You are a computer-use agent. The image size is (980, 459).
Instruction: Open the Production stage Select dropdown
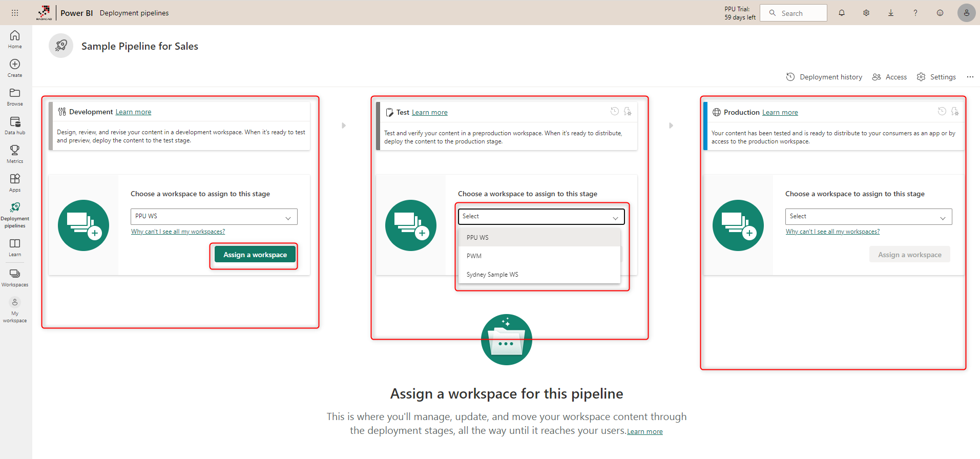pyautogui.click(x=868, y=217)
